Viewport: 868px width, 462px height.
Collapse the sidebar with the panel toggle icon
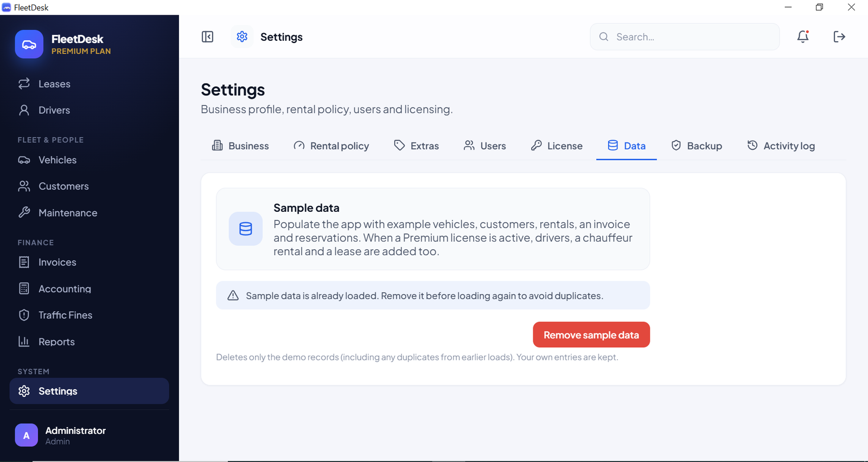(x=207, y=36)
